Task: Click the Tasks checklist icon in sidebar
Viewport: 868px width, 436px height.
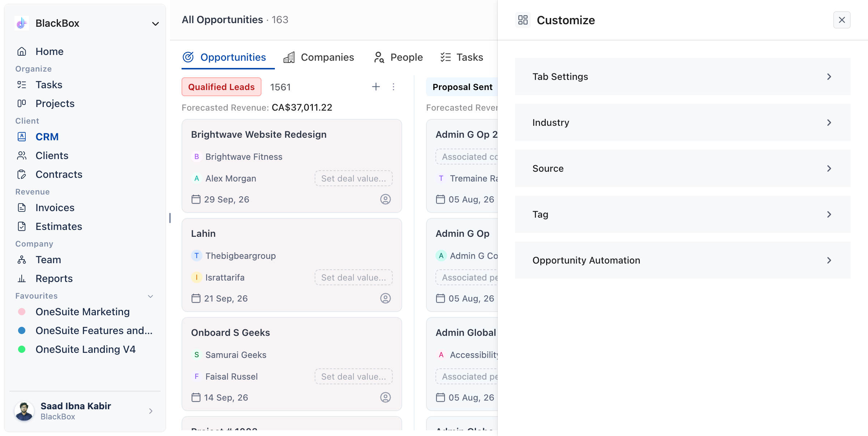Action: [22, 85]
